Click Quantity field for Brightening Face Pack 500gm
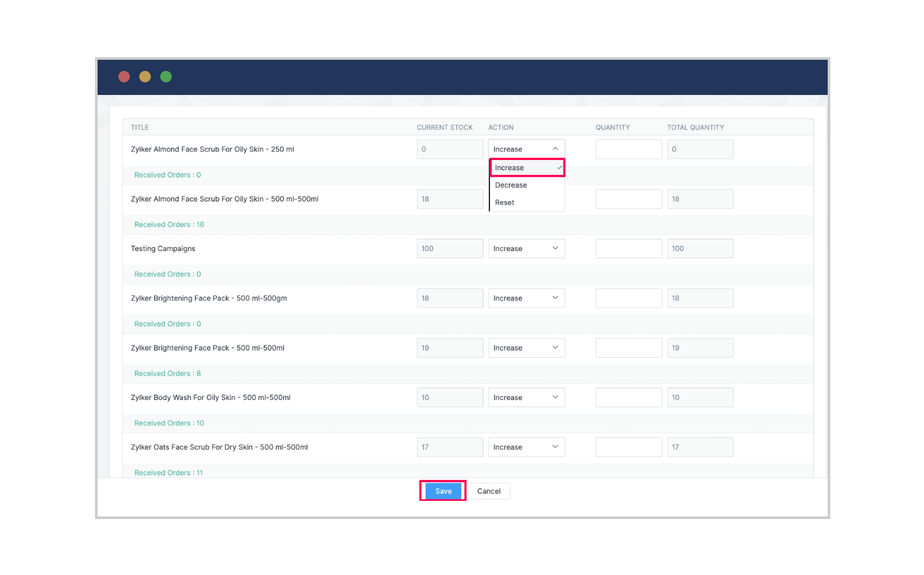Screen dimensions: 924x575 tap(629, 298)
